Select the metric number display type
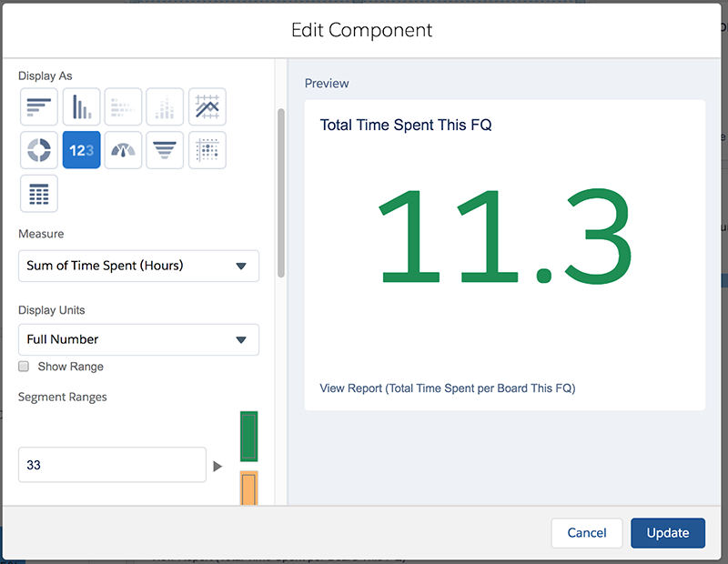This screenshot has height=564, width=728. click(x=81, y=151)
